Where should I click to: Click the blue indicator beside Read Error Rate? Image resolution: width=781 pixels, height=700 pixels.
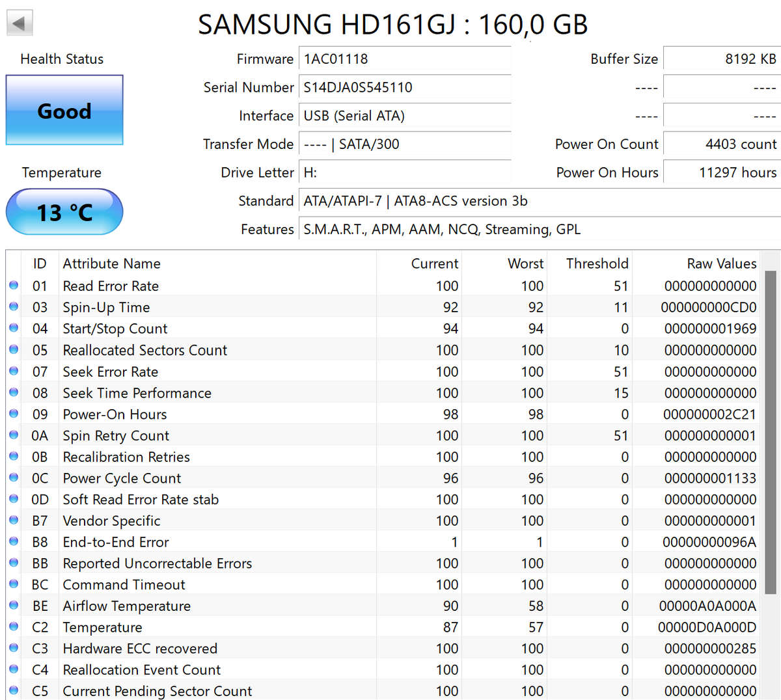pyautogui.click(x=14, y=286)
